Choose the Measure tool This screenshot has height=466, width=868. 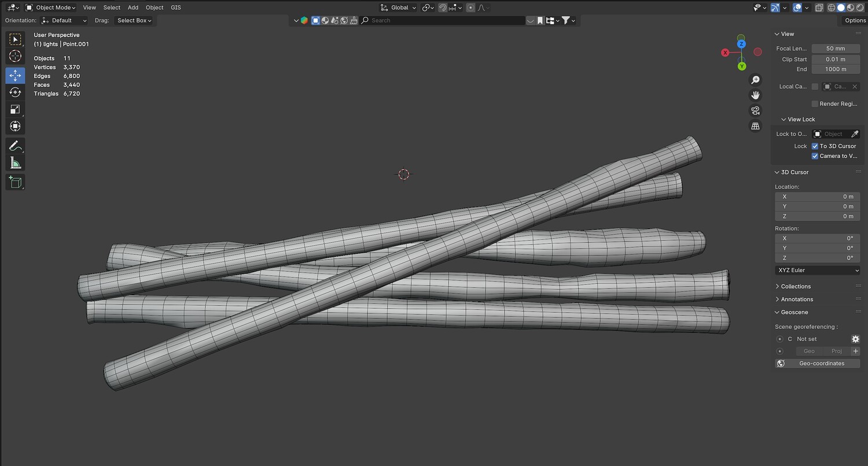(x=16, y=162)
